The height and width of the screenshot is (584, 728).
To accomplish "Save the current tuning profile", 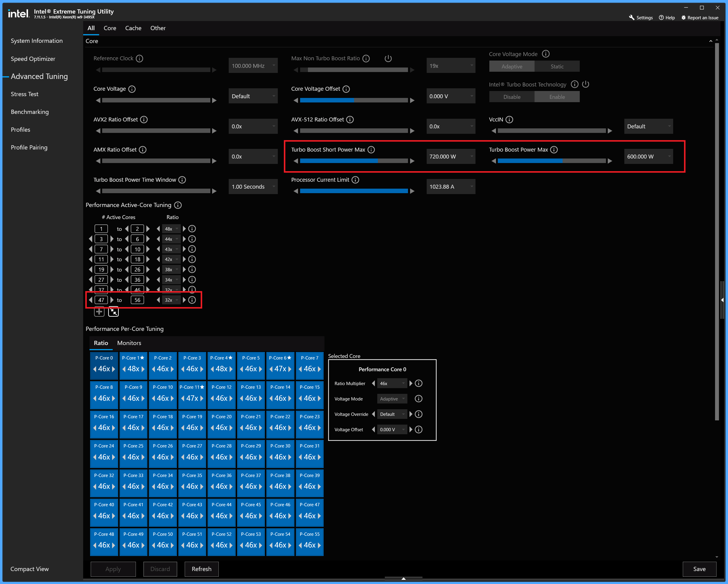I will [x=699, y=569].
